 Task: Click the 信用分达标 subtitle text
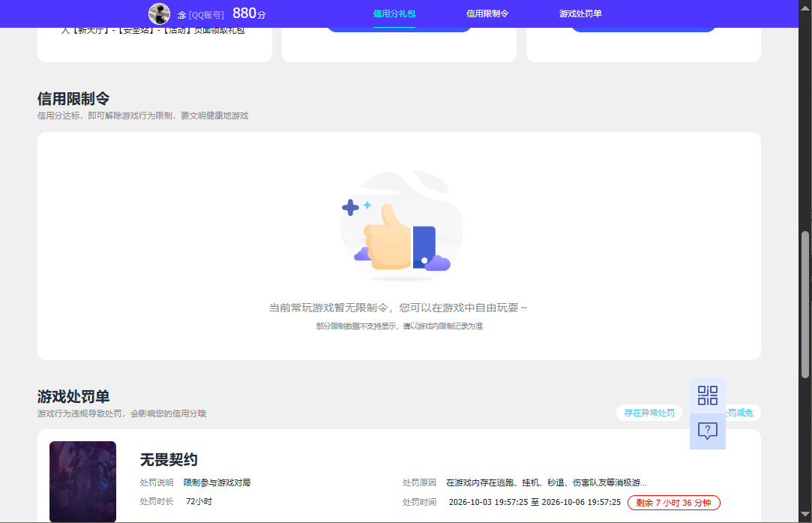click(x=142, y=116)
